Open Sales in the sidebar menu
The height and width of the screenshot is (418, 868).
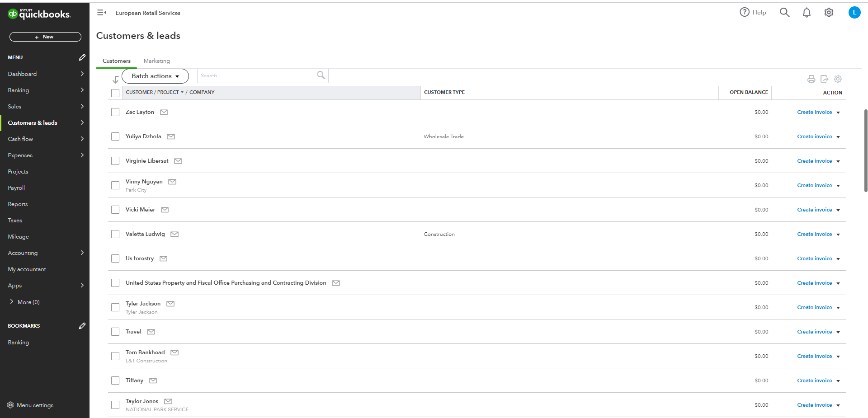click(45, 106)
